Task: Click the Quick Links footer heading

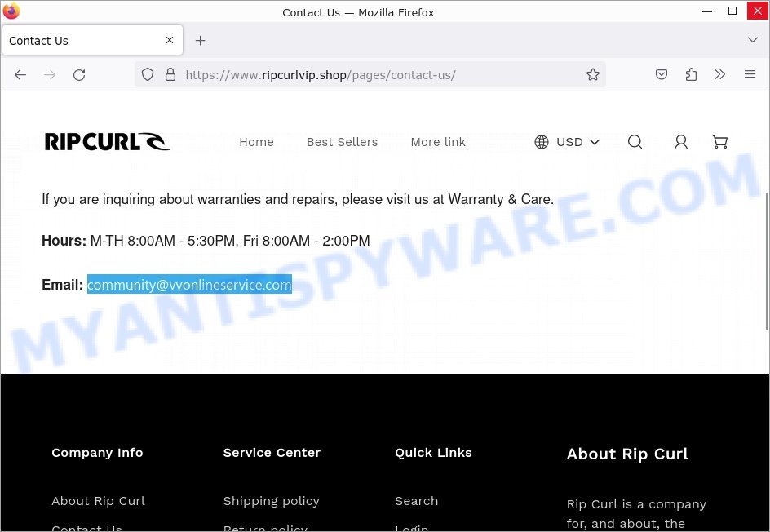Action: click(x=433, y=452)
